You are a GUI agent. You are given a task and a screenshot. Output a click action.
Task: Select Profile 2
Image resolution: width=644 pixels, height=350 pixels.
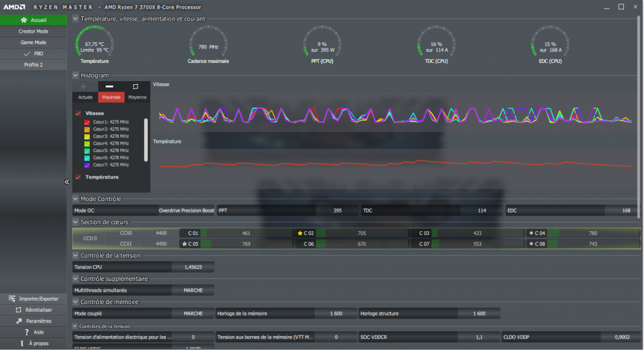(33, 65)
